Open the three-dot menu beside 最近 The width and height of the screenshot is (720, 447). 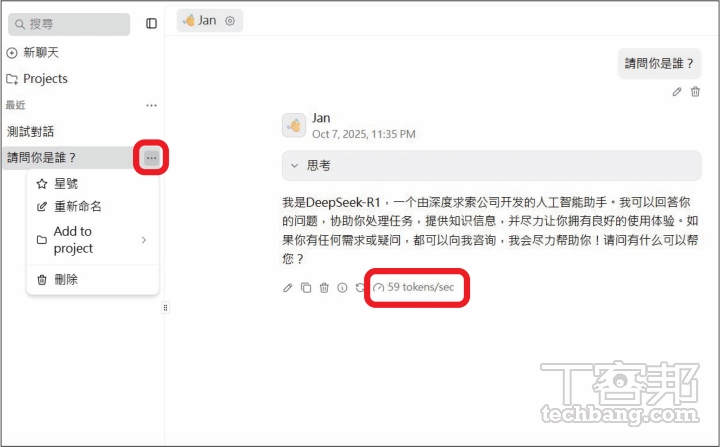point(152,106)
